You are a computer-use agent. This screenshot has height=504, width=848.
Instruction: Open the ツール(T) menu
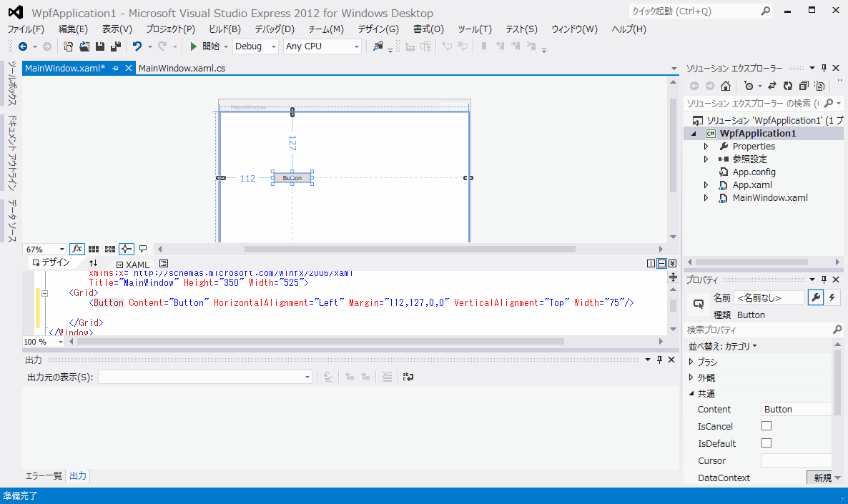475,29
